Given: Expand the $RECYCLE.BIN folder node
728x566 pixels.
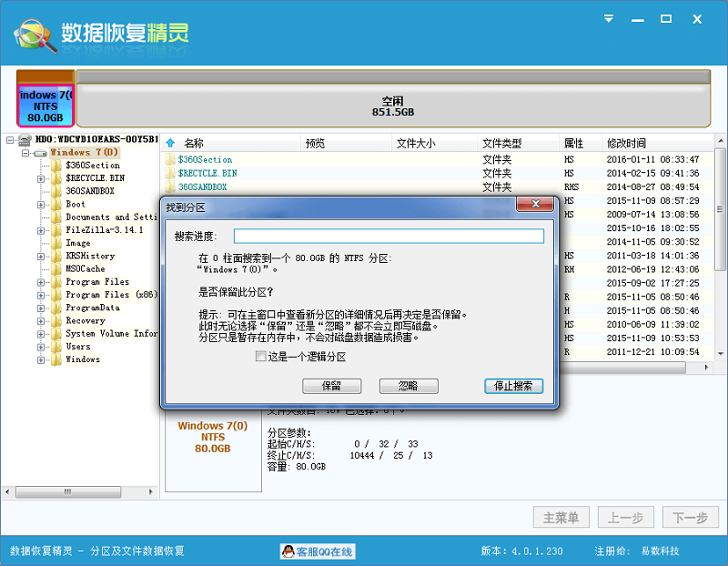Looking at the screenshot, I should [41, 178].
